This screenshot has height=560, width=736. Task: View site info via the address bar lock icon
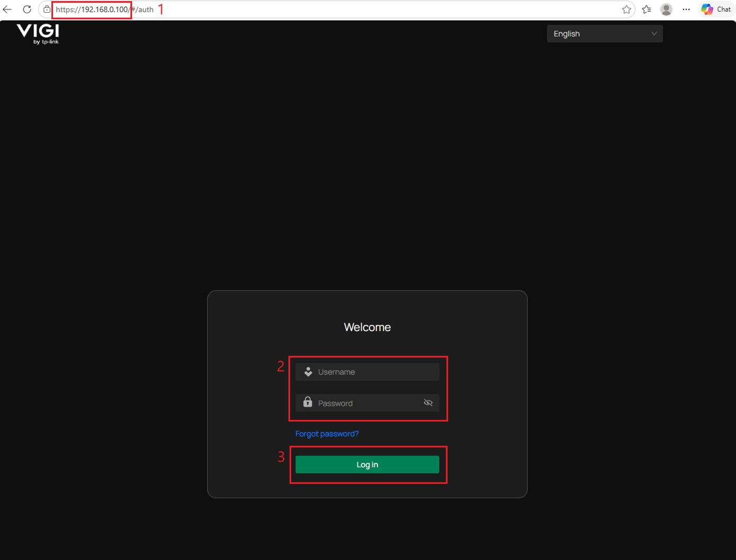click(x=47, y=10)
